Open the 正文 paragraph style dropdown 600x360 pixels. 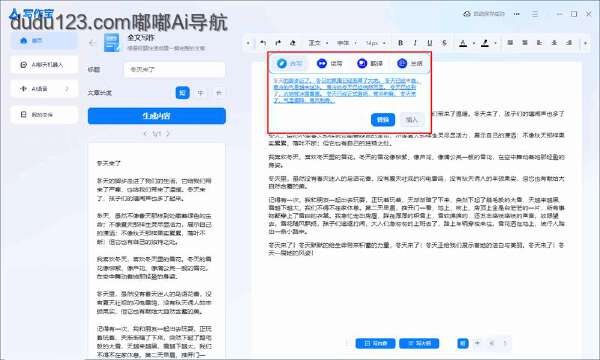(318, 43)
